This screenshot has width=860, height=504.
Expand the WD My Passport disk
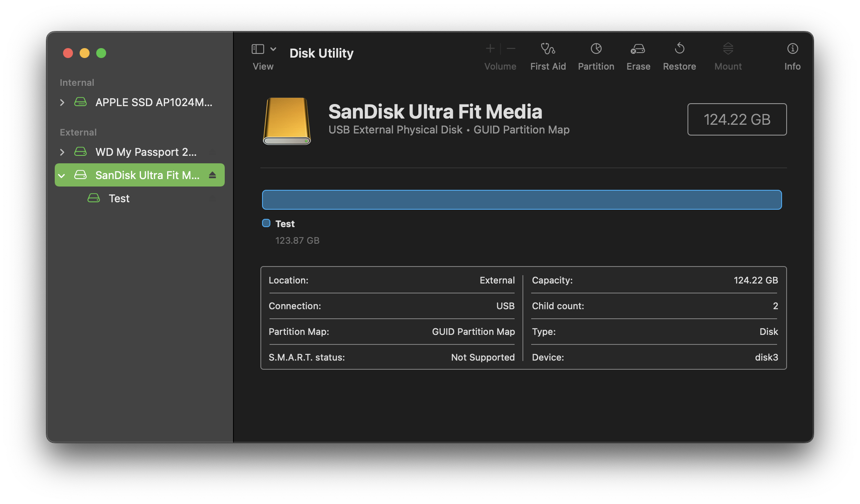tap(62, 152)
